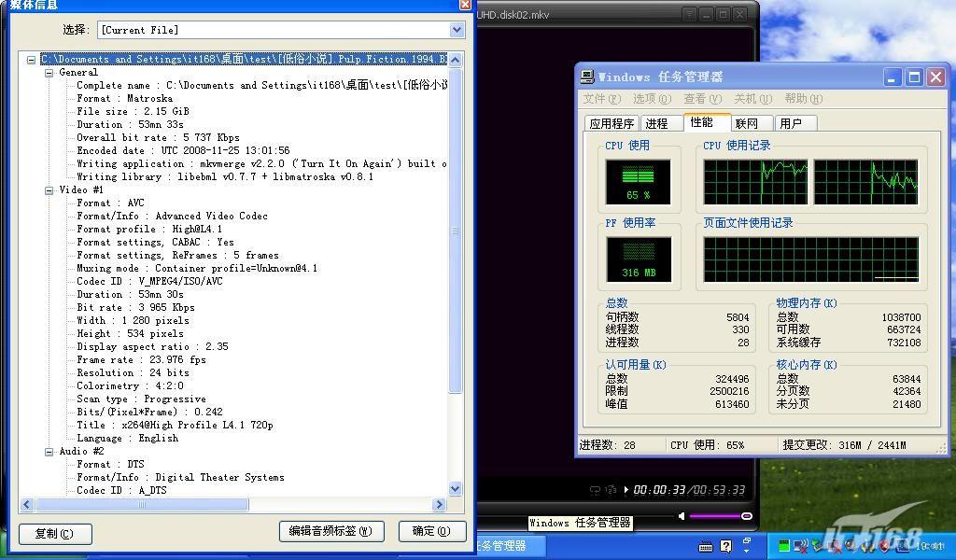Select the 'Scan type : Progressive' row
956x560 pixels.
[x=142, y=399]
